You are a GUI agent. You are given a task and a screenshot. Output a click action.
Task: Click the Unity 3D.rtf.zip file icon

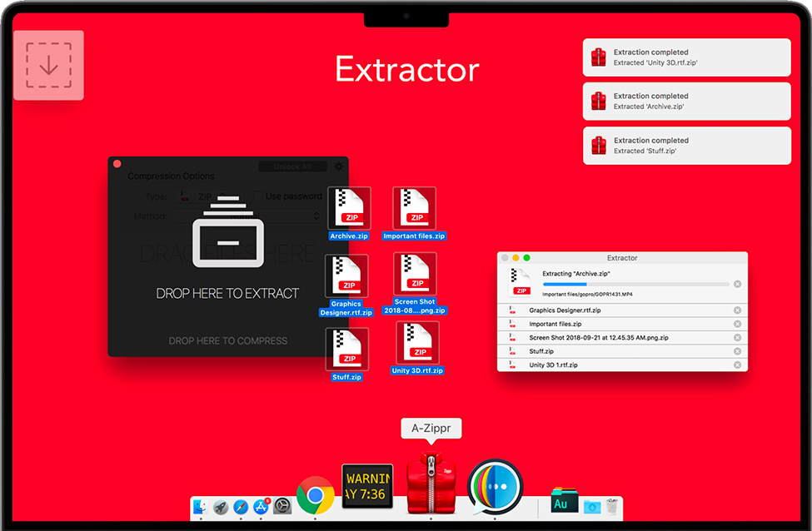click(417, 343)
